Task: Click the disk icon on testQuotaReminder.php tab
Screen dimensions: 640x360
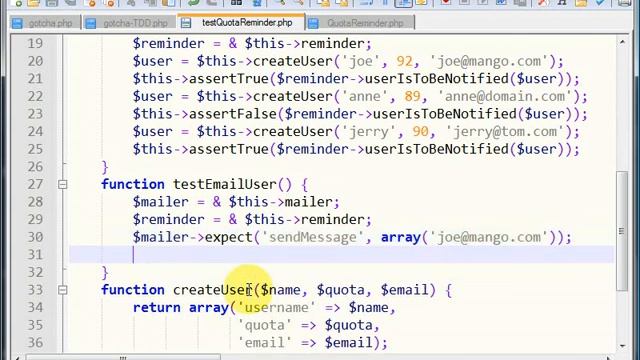Action: [186, 23]
